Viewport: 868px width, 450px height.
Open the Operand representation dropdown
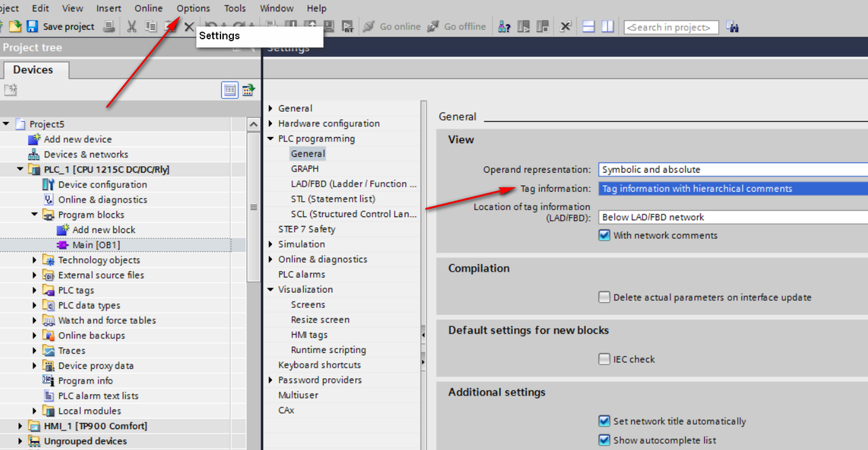coord(732,169)
